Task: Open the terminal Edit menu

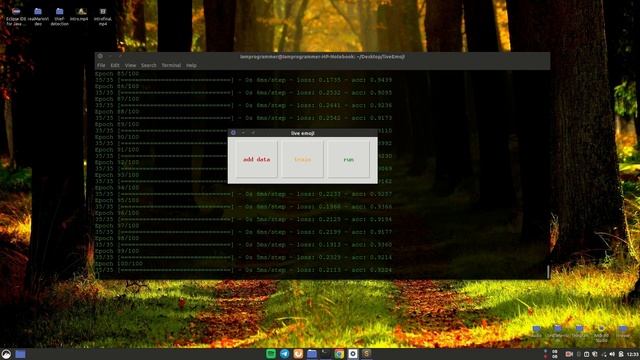Action: [115, 65]
